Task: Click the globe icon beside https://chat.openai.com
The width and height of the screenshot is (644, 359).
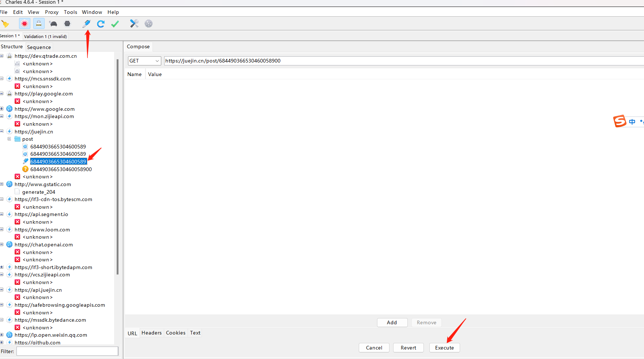Action: (x=10, y=245)
